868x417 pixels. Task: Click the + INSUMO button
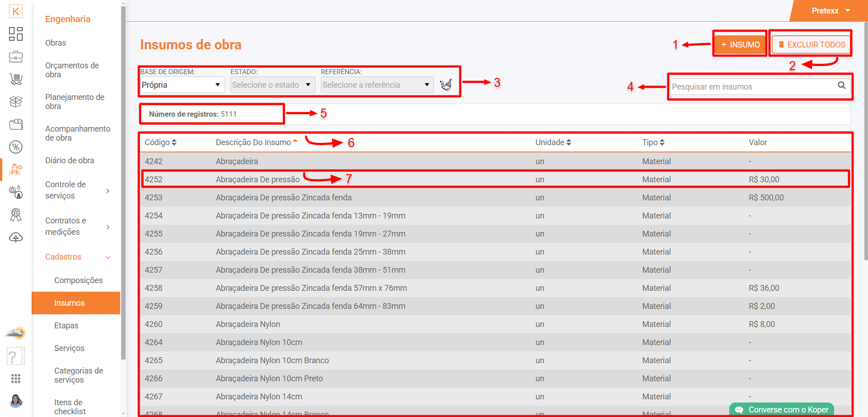click(740, 45)
